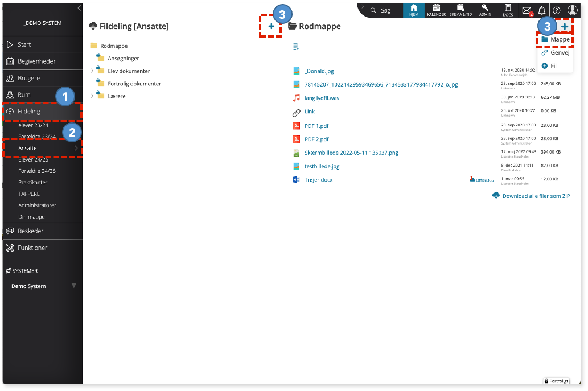Collapse the sidebar with the top chevron
The height and width of the screenshot is (391, 588).
[79, 8]
